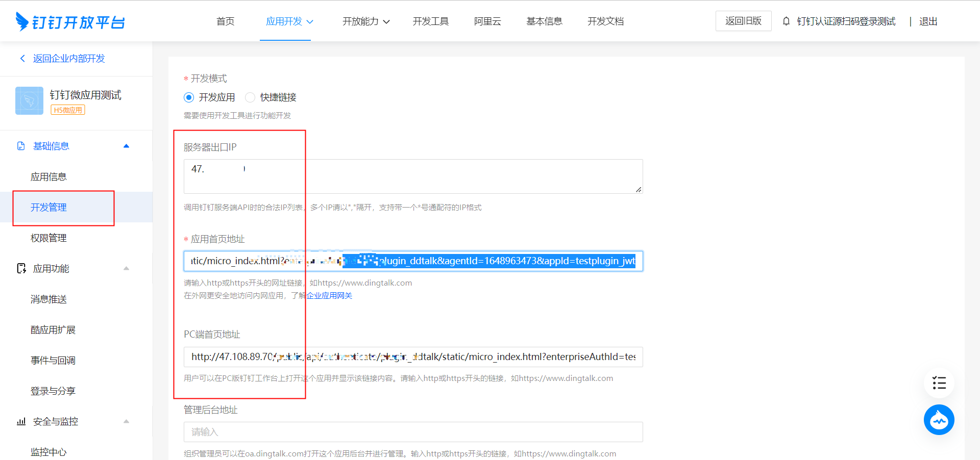This screenshot has width=980, height=460.
Task: Click the notification bell icon
Action: point(786,21)
